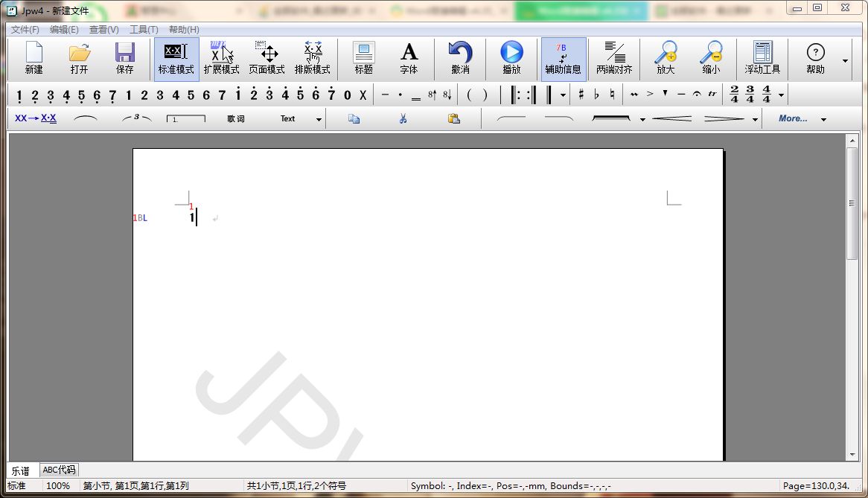Expand the Text dropdown arrow
This screenshot has width=868, height=498.
pos(319,120)
